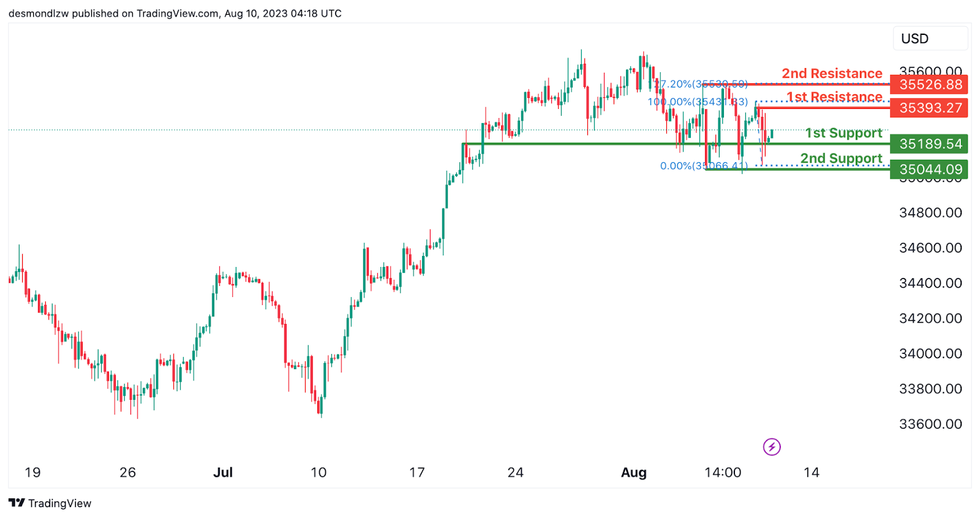Image resolution: width=980 pixels, height=518 pixels.
Task: Click the purple lightning bolt icon
Action: [x=772, y=447]
